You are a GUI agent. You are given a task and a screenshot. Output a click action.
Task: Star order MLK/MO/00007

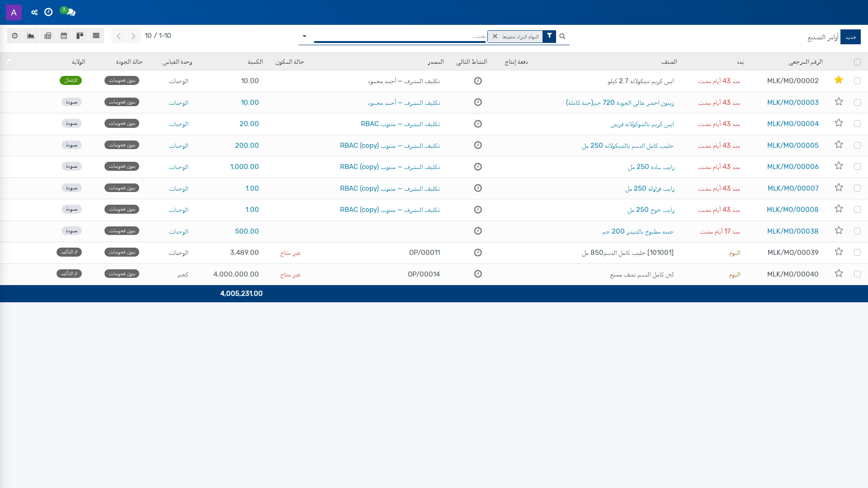(x=839, y=188)
